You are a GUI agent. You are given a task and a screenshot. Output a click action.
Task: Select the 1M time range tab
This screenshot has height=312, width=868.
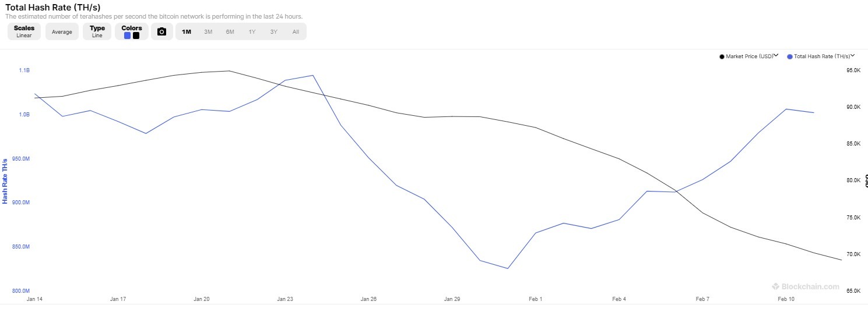(187, 32)
